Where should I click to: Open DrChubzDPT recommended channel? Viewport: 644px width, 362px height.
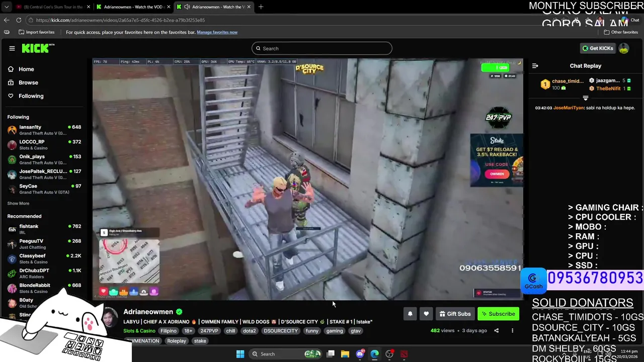coord(44,273)
